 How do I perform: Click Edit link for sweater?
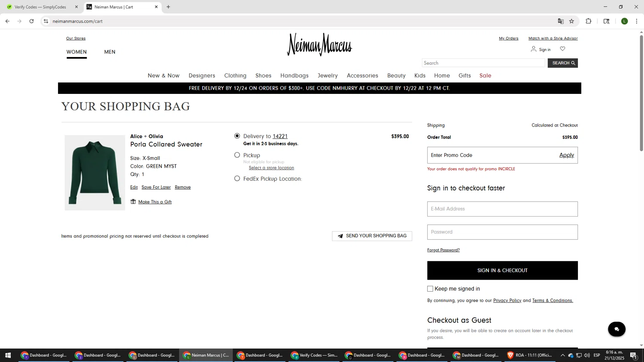point(134,187)
